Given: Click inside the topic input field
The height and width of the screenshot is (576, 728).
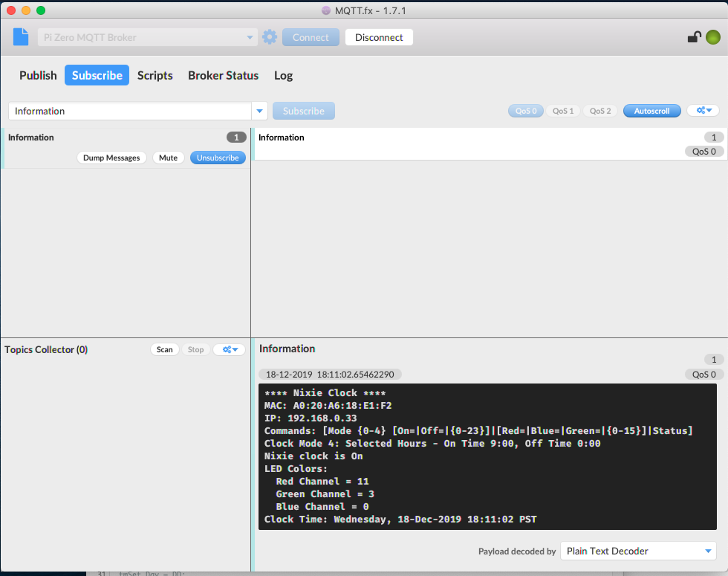Looking at the screenshot, I should point(126,110).
